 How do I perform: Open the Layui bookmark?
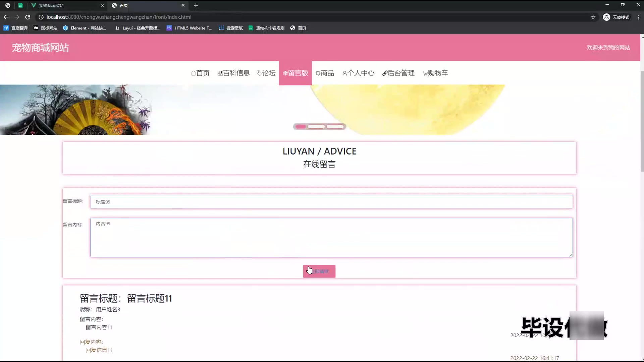pyautogui.click(x=138, y=28)
